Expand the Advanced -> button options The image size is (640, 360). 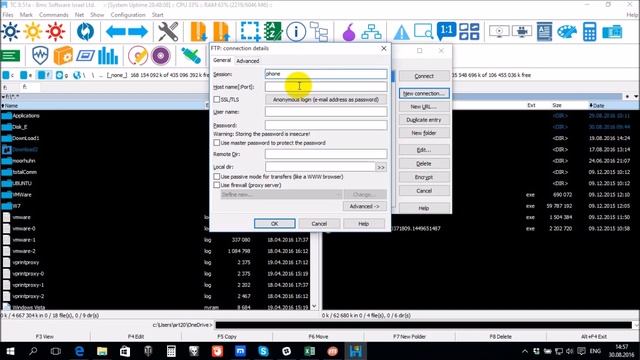(x=364, y=207)
